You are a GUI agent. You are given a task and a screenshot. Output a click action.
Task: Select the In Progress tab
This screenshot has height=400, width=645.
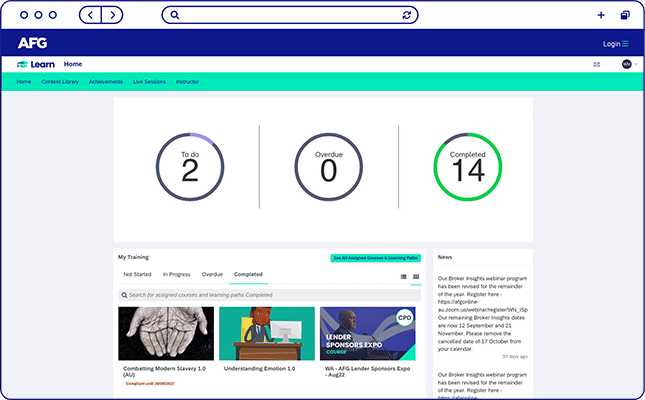(x=176, y=274)
